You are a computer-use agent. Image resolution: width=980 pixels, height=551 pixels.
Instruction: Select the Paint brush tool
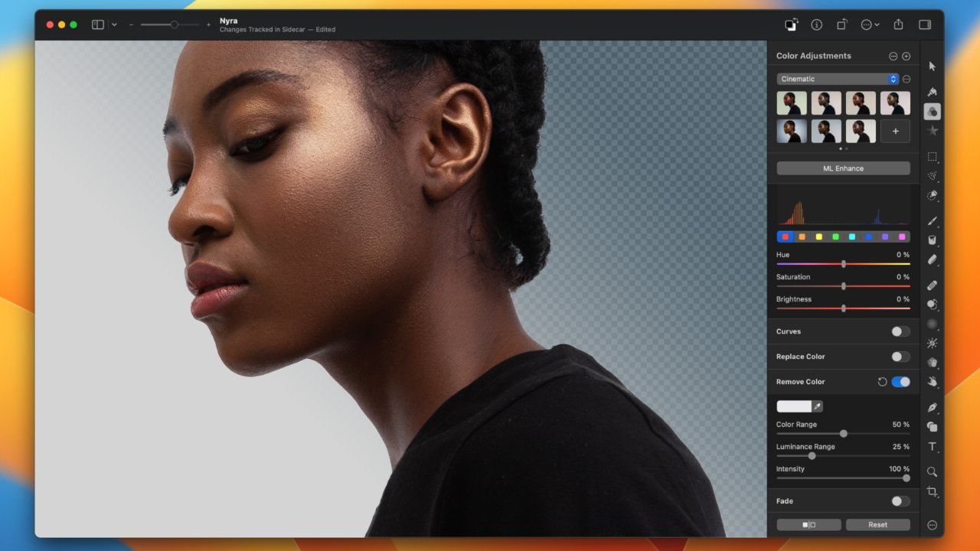click(932, 220)
